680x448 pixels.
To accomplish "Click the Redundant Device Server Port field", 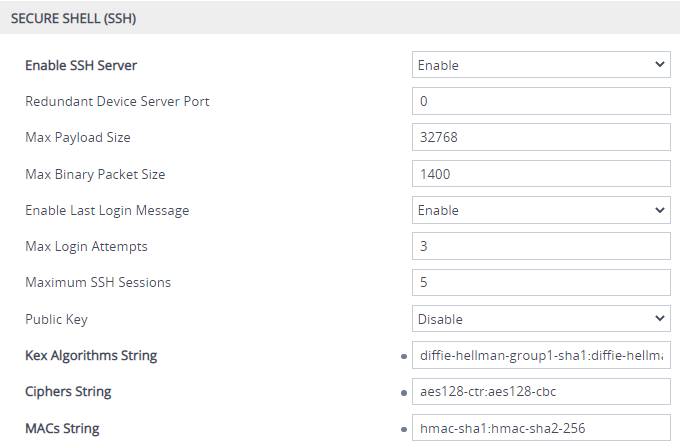I will [x=540, y=101].
